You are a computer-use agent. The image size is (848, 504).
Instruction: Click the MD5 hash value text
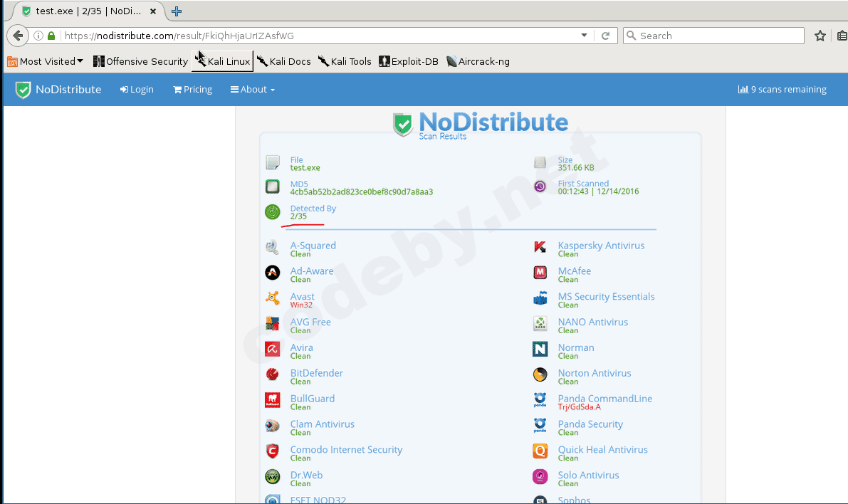361,192
